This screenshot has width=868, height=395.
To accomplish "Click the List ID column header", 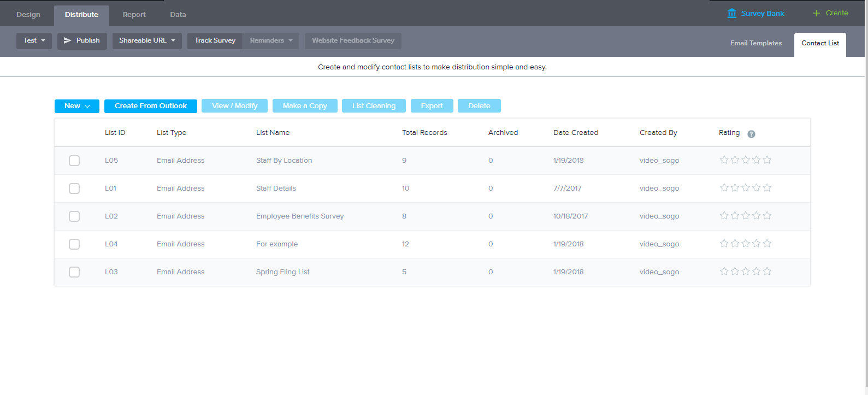I will (115, 133).
